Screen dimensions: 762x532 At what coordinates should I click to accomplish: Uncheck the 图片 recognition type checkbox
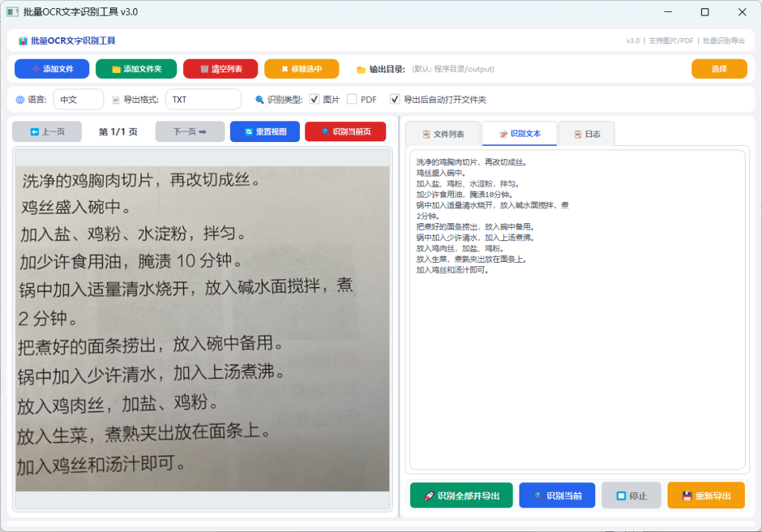click(x=315, y=100)
